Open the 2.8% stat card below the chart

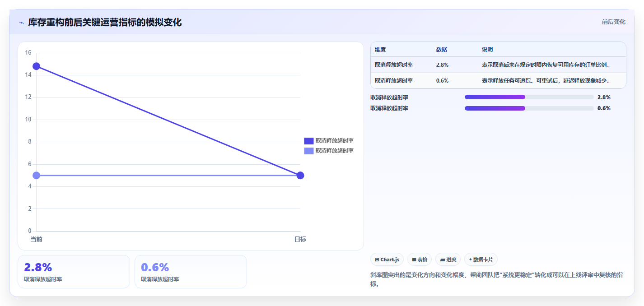(74, 272)
